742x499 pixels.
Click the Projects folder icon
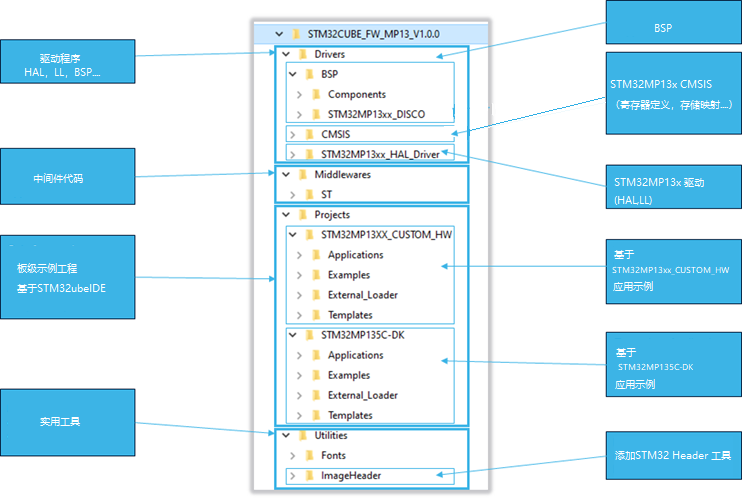point(303,214)
